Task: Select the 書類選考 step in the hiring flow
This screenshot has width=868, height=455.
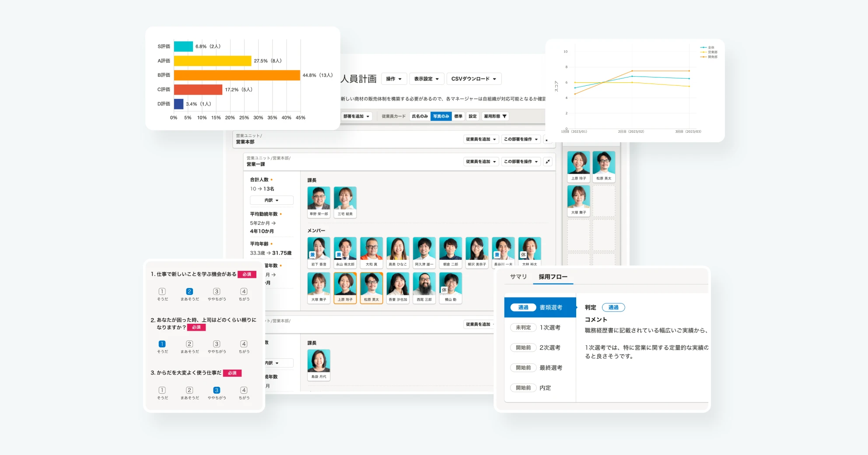Action: (540, 308)
